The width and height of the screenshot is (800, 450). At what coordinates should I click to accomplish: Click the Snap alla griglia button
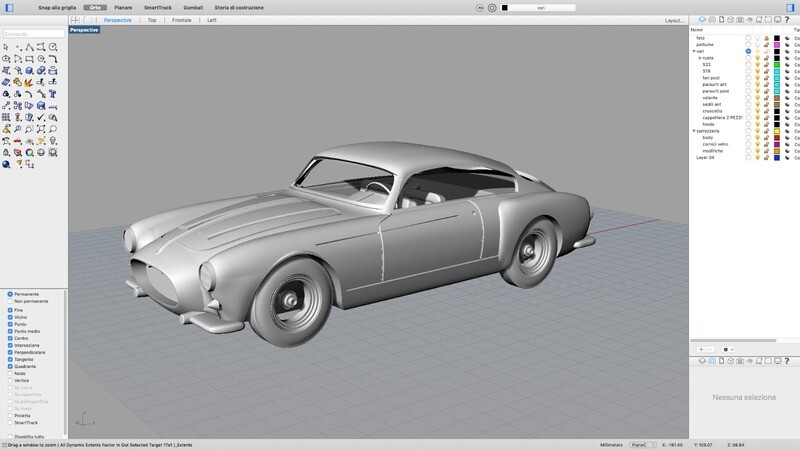tap(57, 7)
